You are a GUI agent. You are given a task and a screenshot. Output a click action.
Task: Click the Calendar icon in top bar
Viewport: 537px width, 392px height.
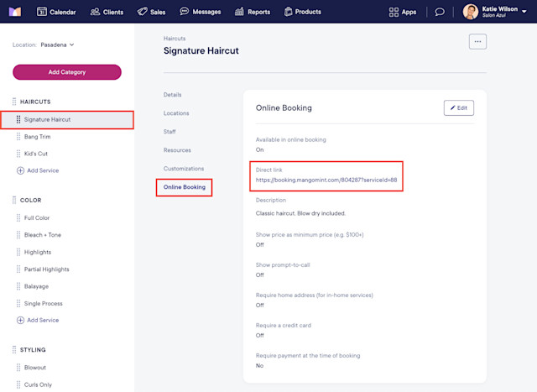pyautogui.click(x=42, y=12)
